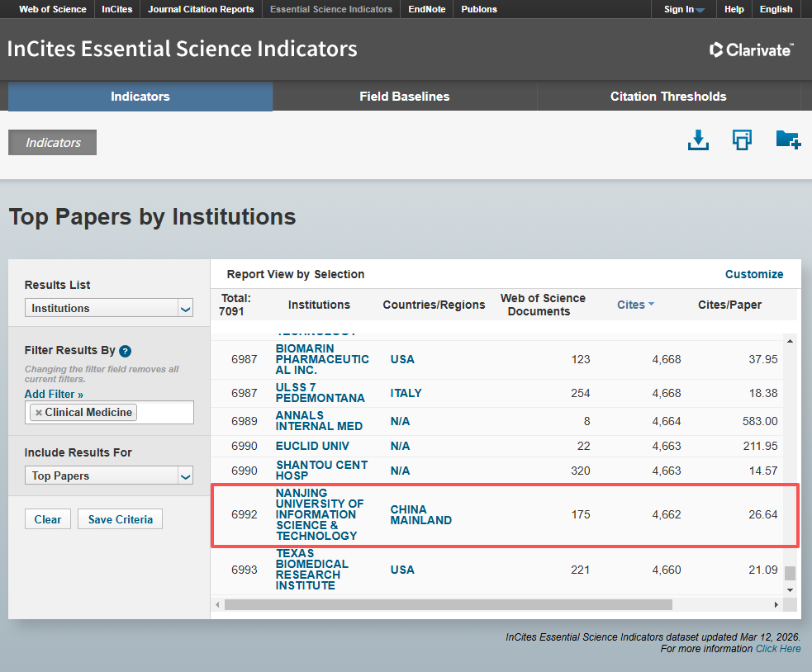Click the print/copy report icon

[x=742, y=140]
